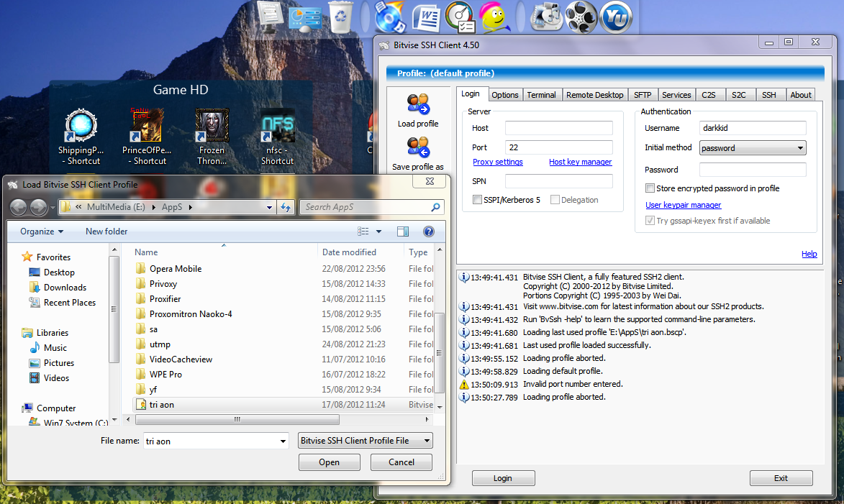The image size is (844, 504).
Task: Click the Password input field
Action: [x=753, y=170]
